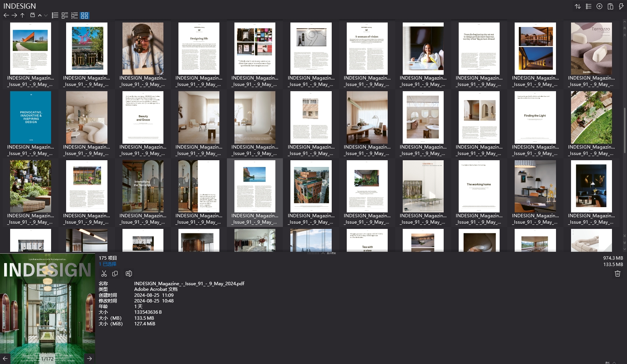The width and height of the screenshot is (627, 364).
Task: Click the '1 已选择' selection count link
Action: click(107, 264)
